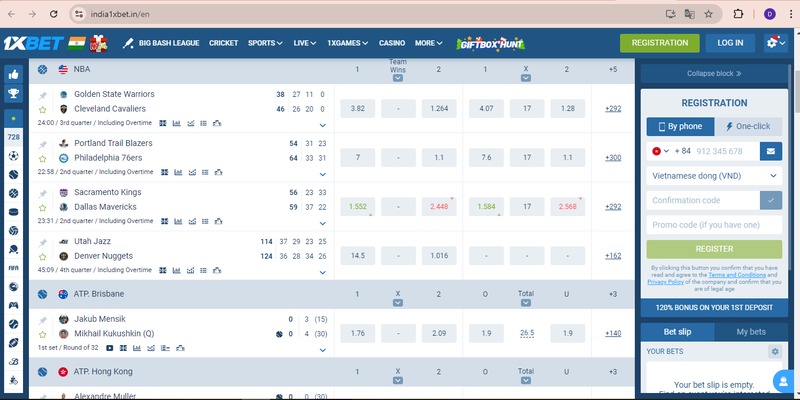Image resolution: width=800 pixels, height=400 pixels.
Task: Open the Recommended thumbs-up sidebar section
Action: click(x=13, y=74)
